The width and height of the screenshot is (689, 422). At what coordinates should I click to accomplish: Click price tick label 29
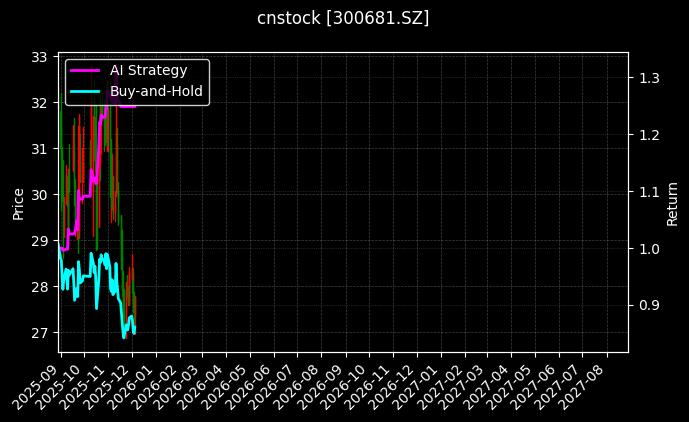pos(39,241)
